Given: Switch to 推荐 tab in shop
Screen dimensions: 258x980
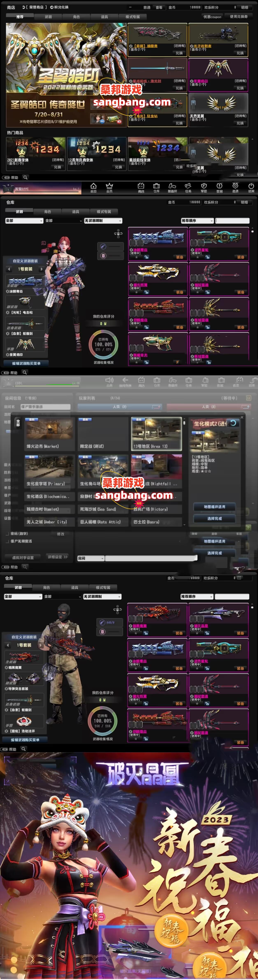Looking at the screenshot, I should pyautogui.click(x=20, y=17).
